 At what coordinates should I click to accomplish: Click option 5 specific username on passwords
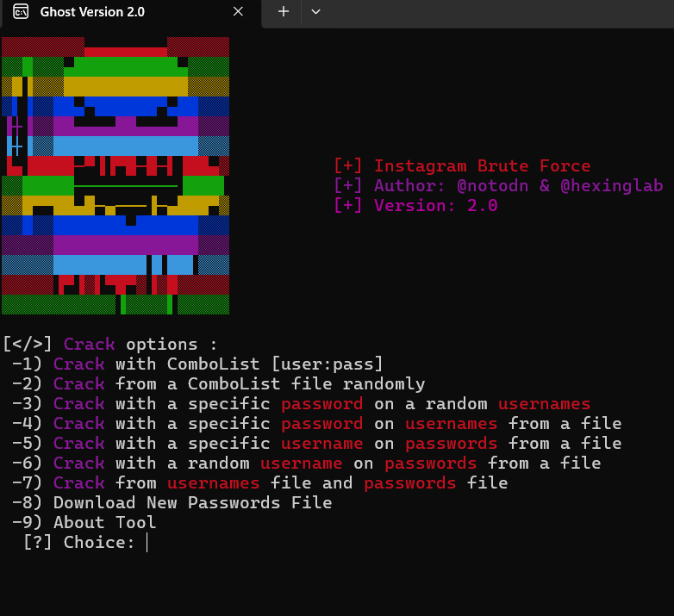(x=316, y=444)
